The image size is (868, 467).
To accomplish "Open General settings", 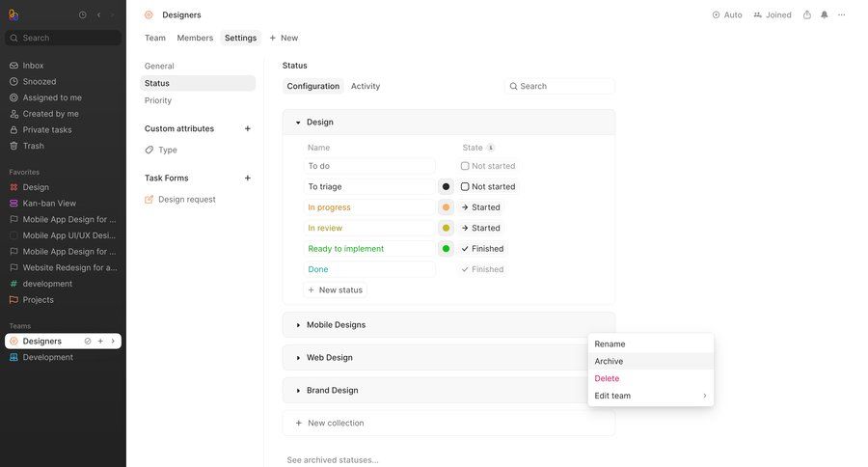I will [x=198, y=66].
